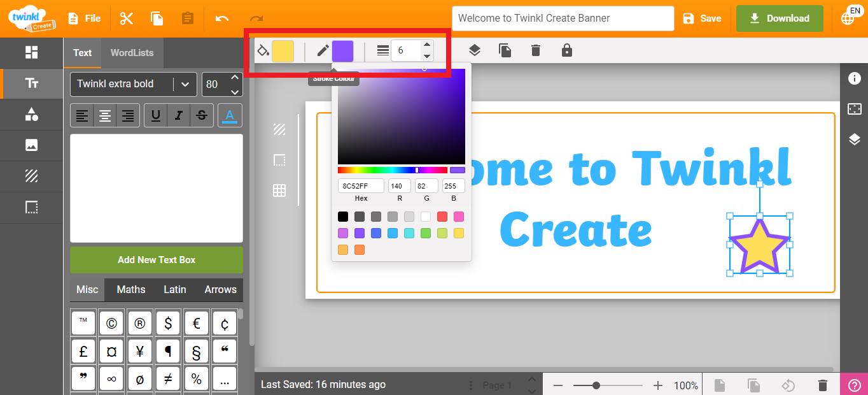Click the Hex colour value field
Viewport: 868px width, 395px height.
click(361, 185)
